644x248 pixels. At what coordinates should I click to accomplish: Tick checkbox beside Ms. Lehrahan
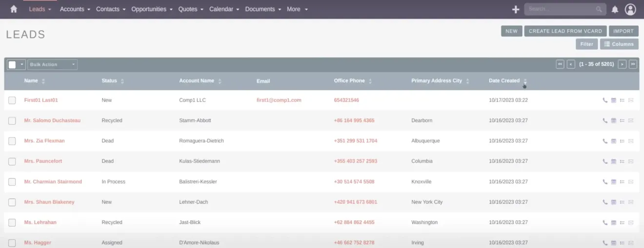click(x=12, y=223)
